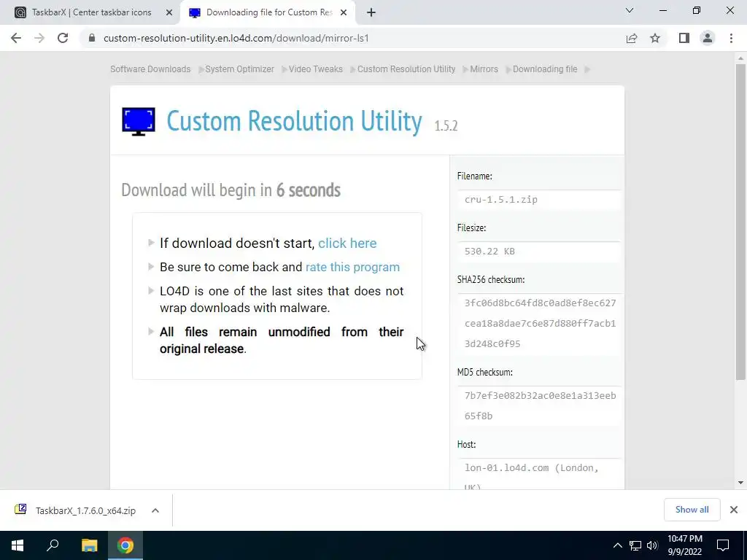Close the downloads bar
Screen dimensions: 747x560
(x=734, y=510)
